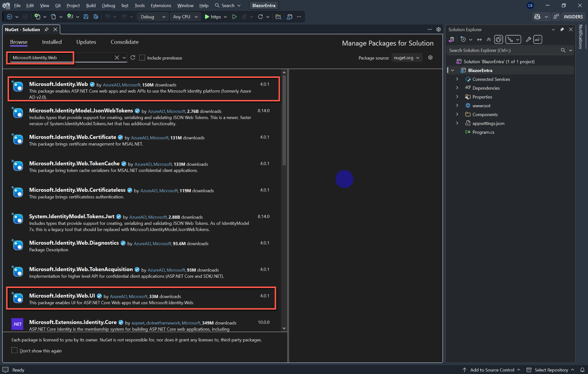Screen dimensions: 588x374
Task: Click the AzureAD author link for Microsoft.Identity.Web
Action: point(111,84)
